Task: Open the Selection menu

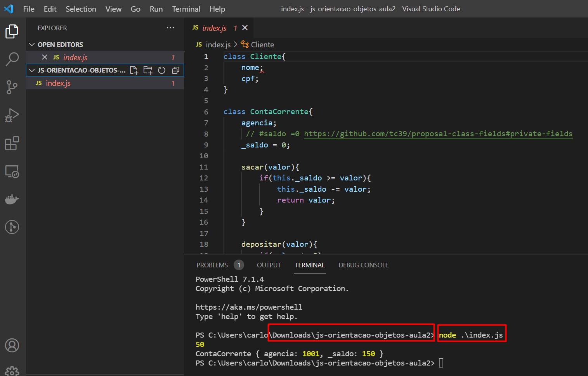Action: (81, 9)
